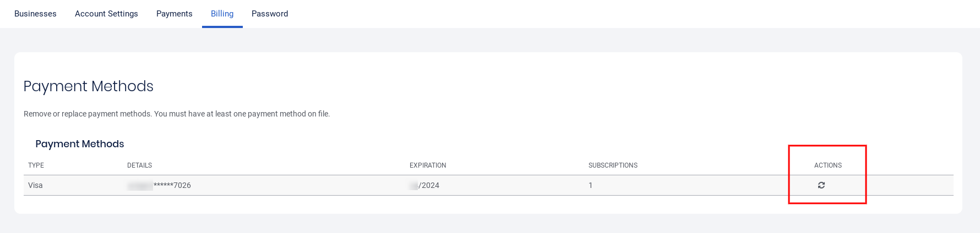980x233 pixels.
Task: Select the Billing tab
Action: coord(222,14)
